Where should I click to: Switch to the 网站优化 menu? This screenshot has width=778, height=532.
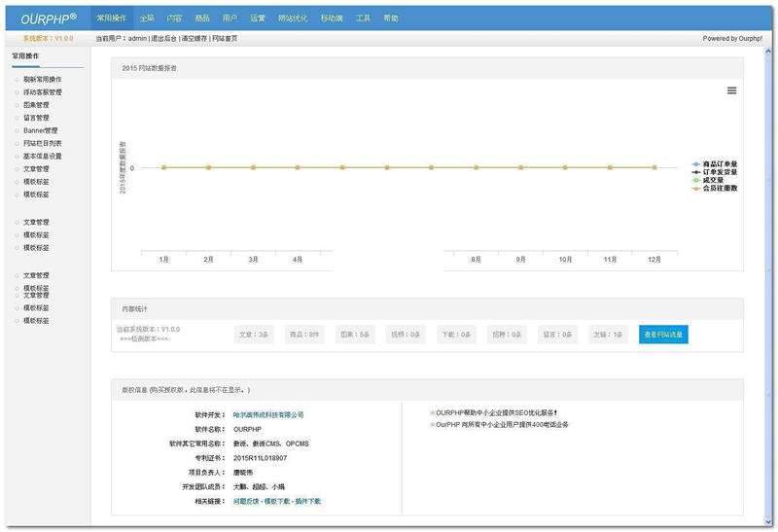293,18
